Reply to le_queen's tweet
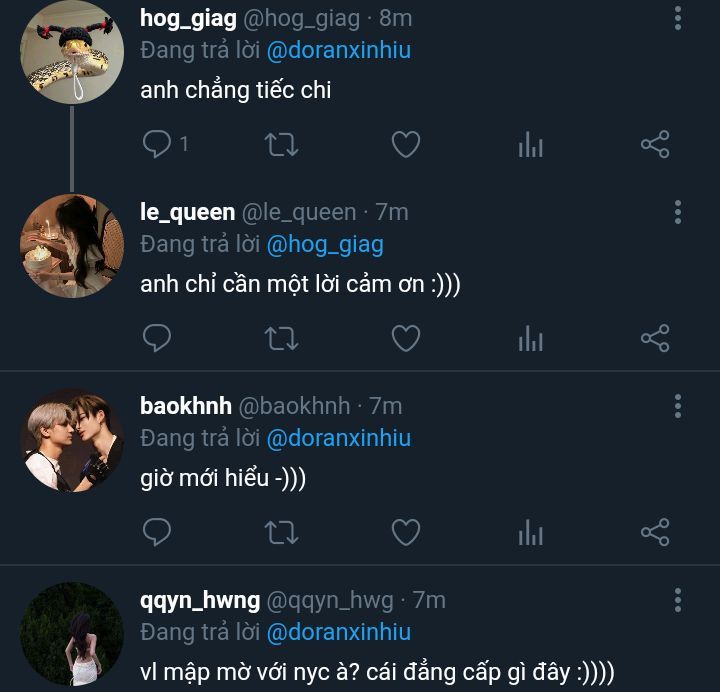The height and width of the screenshot is (692, 720). pos(157,338)
